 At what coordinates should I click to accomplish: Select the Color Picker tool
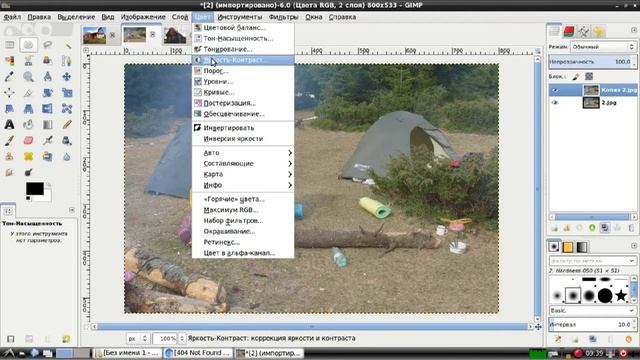[9, 76]
